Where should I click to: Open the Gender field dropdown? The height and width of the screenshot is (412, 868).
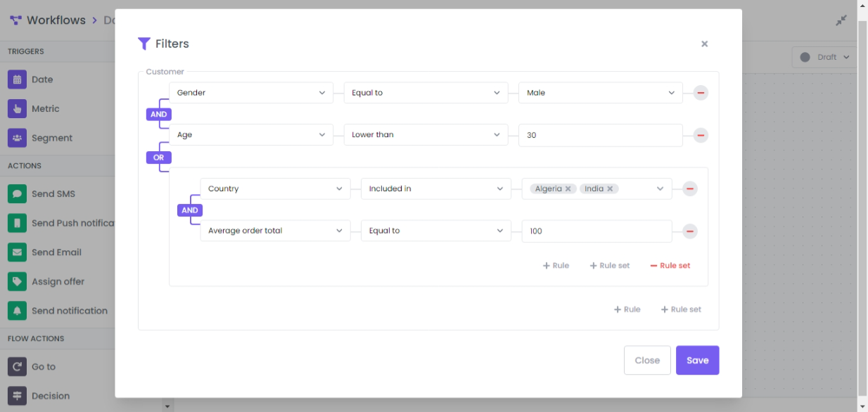[x=251, y=93]
